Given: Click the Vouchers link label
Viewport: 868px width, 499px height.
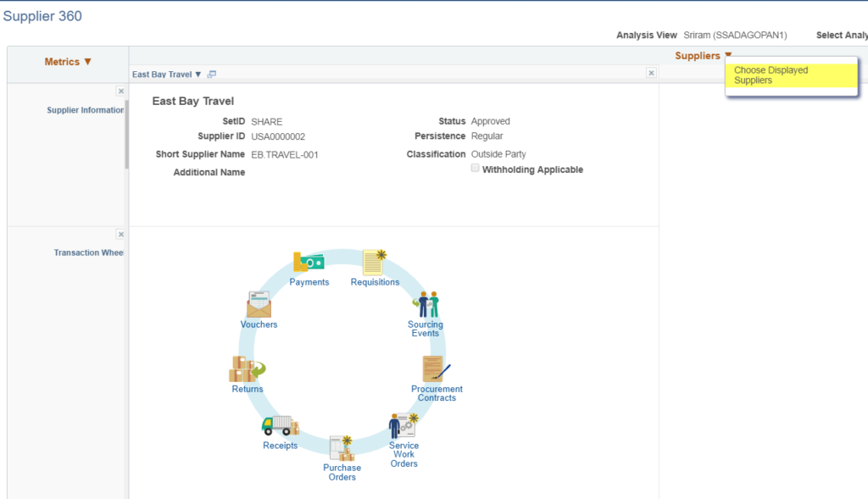Looking at the screenshot, I should 259,324.
